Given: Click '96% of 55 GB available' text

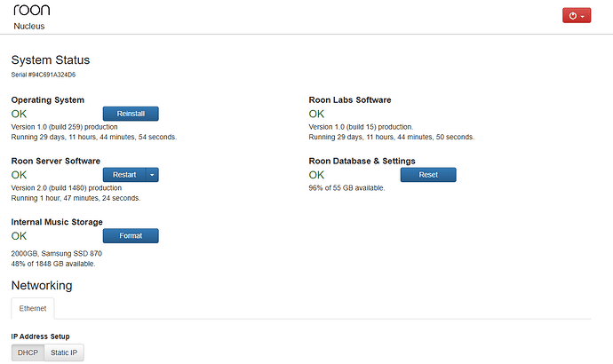Looking at the screenshot, I should [346, 188].
